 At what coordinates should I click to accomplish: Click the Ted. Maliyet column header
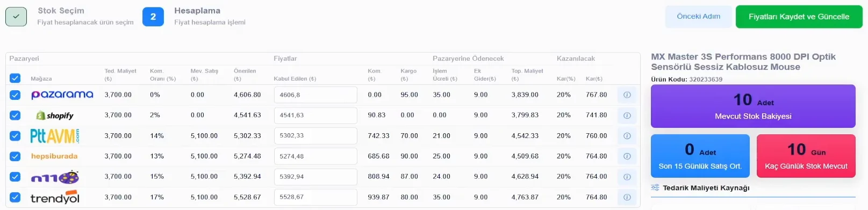[120, 75]
